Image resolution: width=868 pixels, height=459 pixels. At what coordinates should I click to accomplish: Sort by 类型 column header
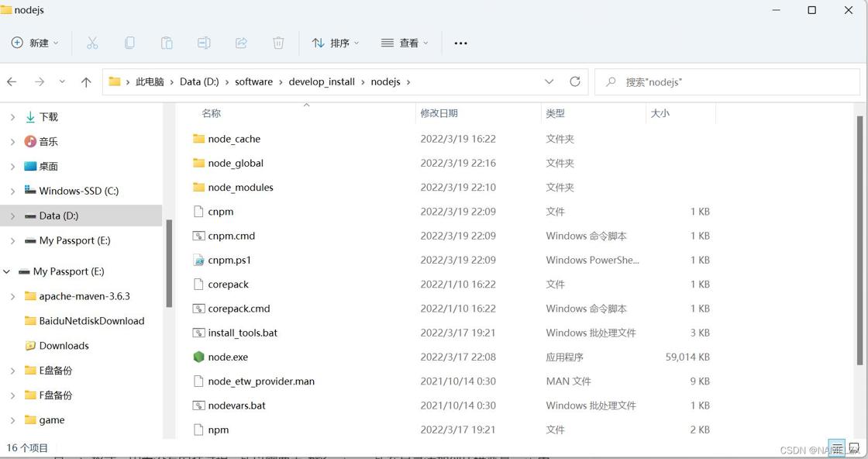click(555, 113)
